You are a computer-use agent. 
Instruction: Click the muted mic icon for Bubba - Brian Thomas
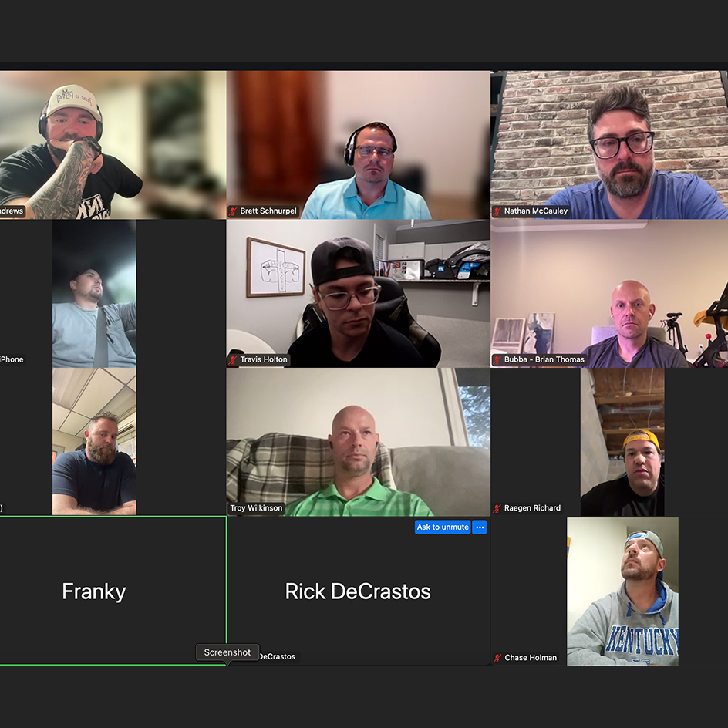click(497, 360)
